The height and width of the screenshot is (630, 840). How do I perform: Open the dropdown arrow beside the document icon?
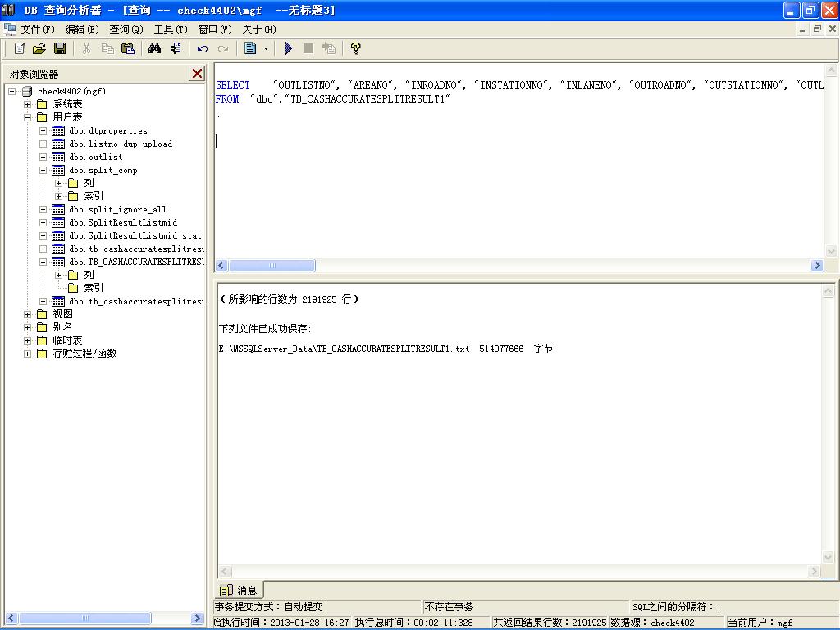coord(266,48)
